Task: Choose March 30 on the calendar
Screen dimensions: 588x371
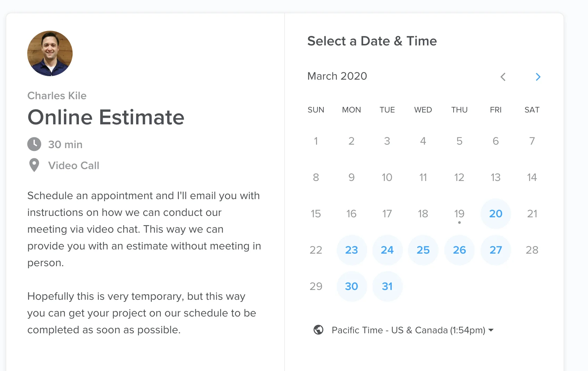Action: 352,286
